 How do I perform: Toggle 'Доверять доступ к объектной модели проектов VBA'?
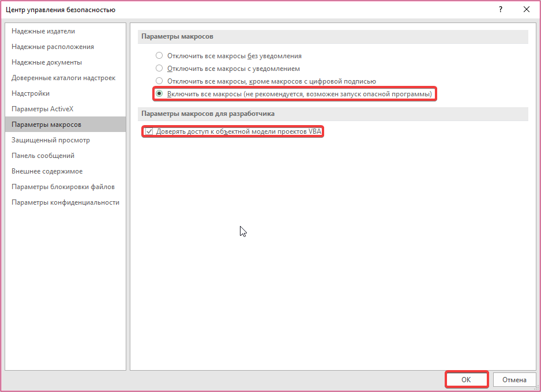[x=149, y=131]
